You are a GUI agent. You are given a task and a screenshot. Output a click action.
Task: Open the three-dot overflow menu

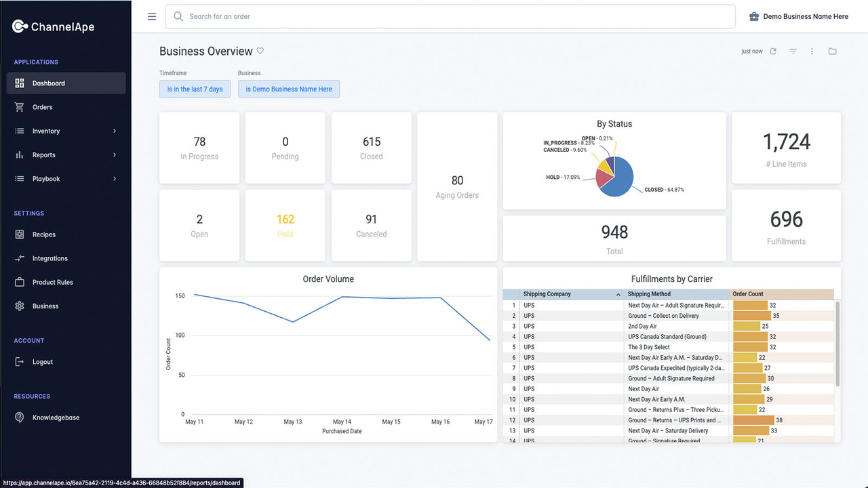tap(812, 51)
